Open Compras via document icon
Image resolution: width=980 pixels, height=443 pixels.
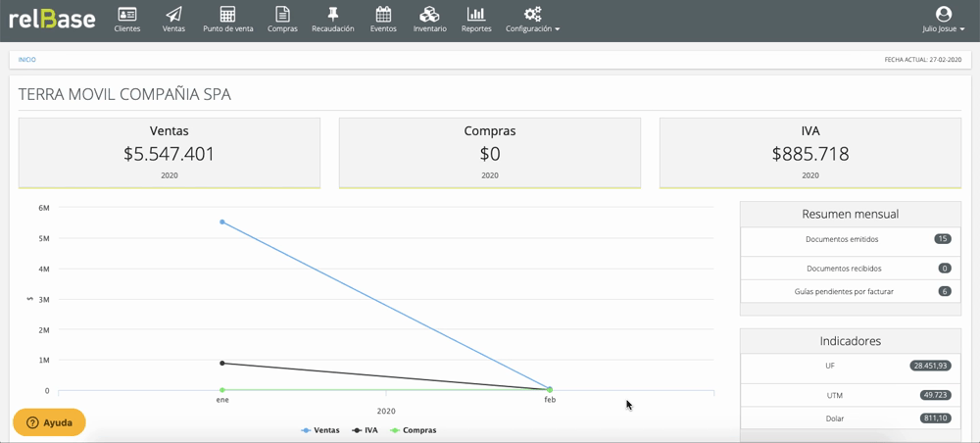282,20
